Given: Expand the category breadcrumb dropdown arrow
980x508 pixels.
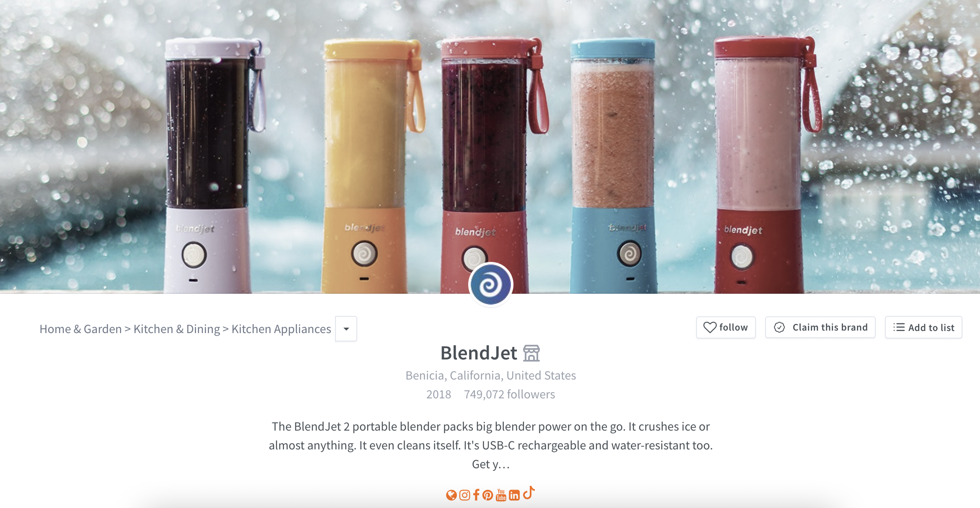Looking at the screenshot, I should click(x=346, y=329).
